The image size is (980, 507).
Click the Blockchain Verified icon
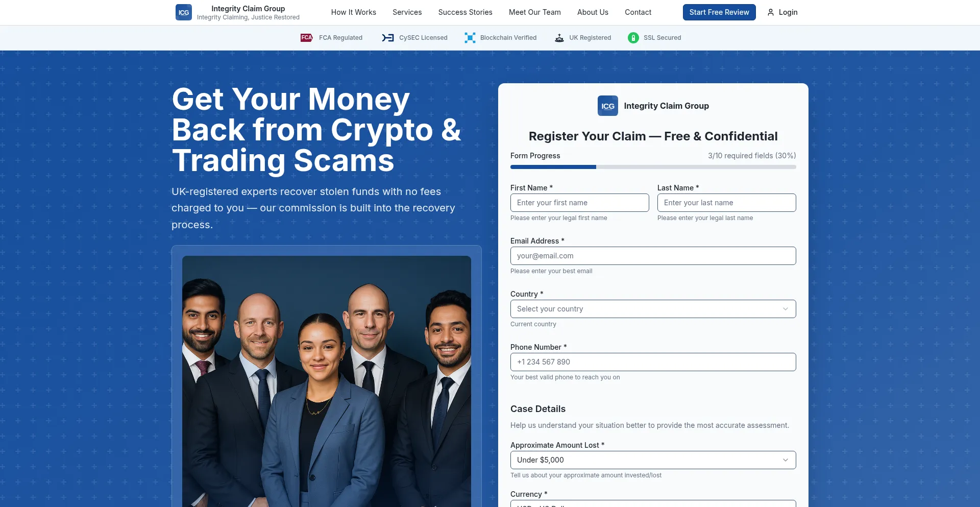coord(470,38)
